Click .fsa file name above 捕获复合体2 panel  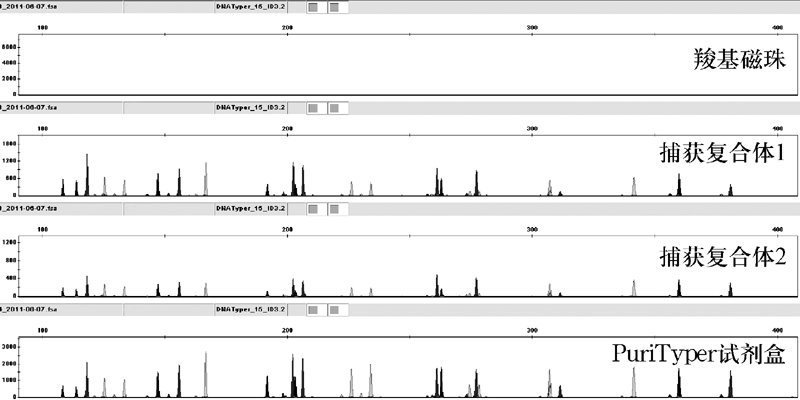coord(29,209)
